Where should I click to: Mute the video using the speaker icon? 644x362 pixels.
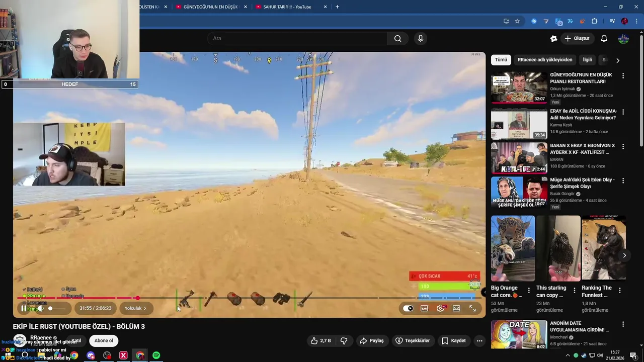(x=40, y=308)
